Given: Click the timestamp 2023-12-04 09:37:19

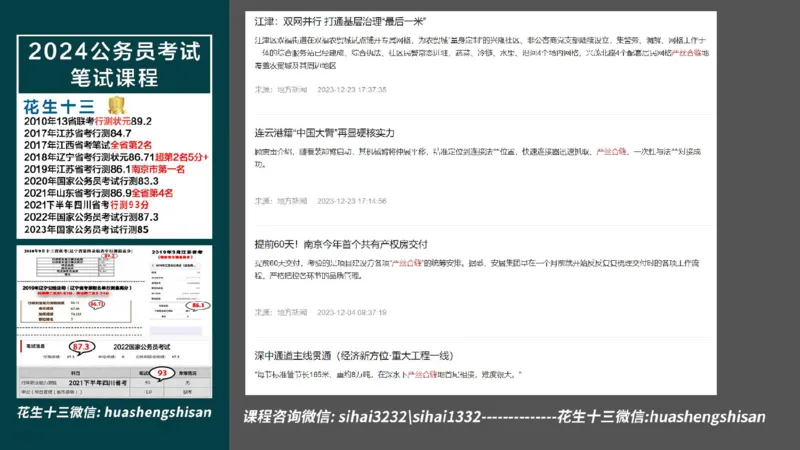Looking at the screenshot, I should [352, 312].
